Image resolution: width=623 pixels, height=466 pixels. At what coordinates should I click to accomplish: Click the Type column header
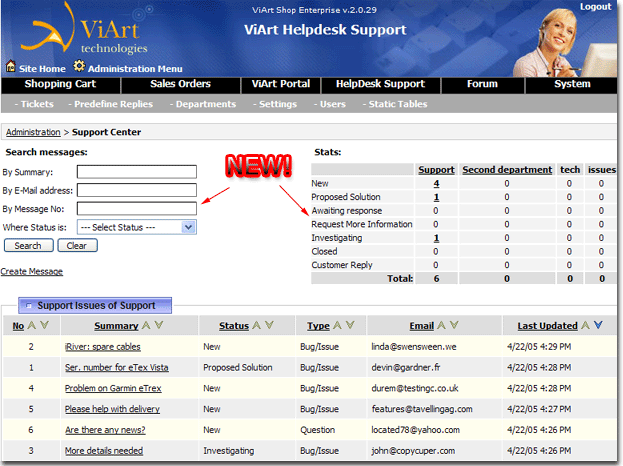pyautogui.click(x=318, y=326)
